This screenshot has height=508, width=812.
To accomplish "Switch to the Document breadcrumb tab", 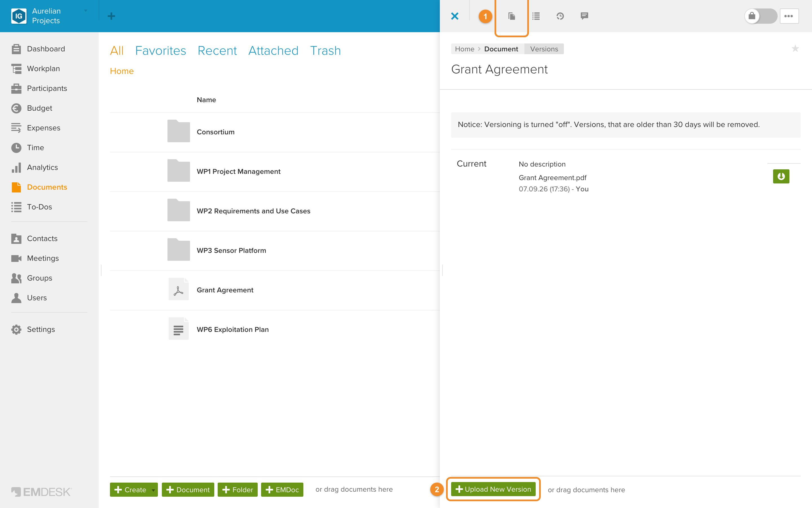I will [501, 49].
